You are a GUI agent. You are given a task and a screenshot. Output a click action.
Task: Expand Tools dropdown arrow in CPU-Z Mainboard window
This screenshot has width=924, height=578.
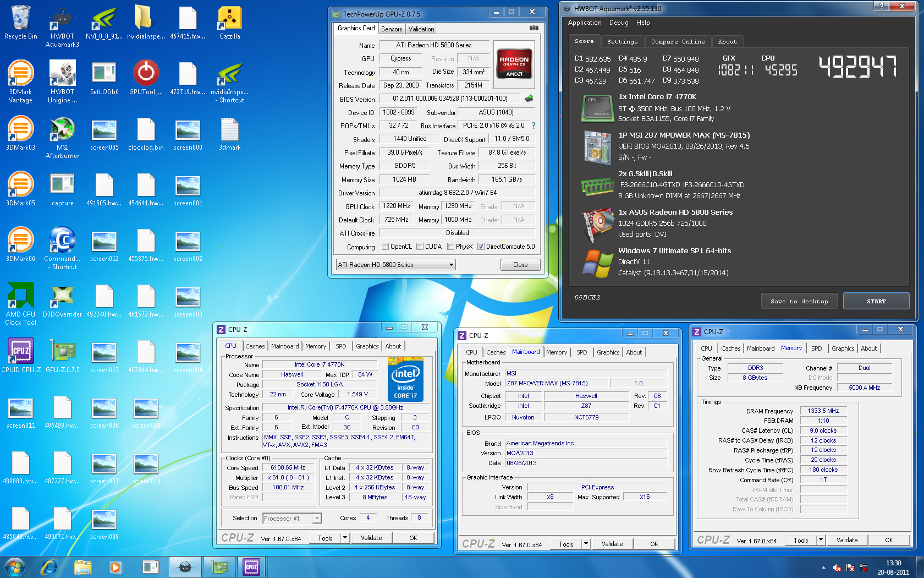(586, 544)
